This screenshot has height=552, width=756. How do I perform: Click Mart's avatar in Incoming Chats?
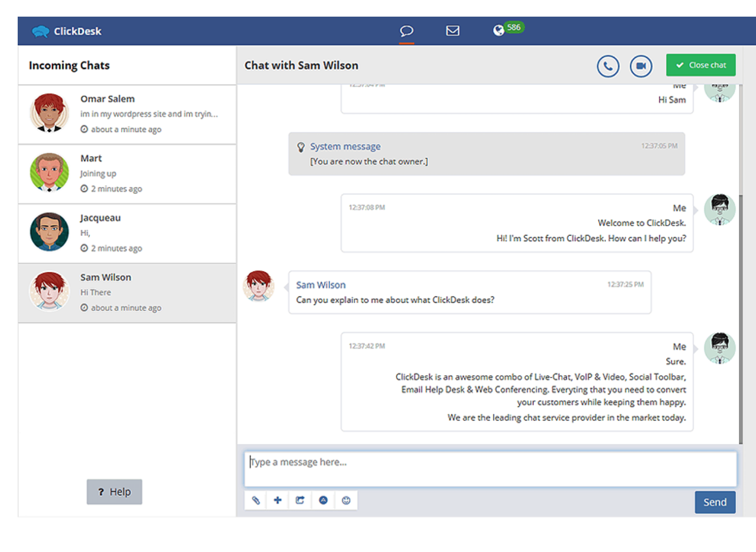click(49, 173)
